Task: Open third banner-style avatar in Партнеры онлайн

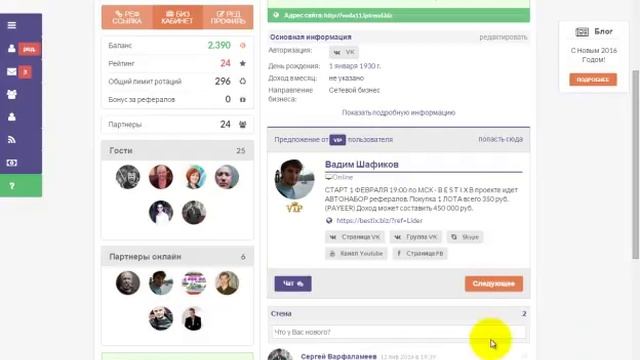Action: (x=194, y=283)
